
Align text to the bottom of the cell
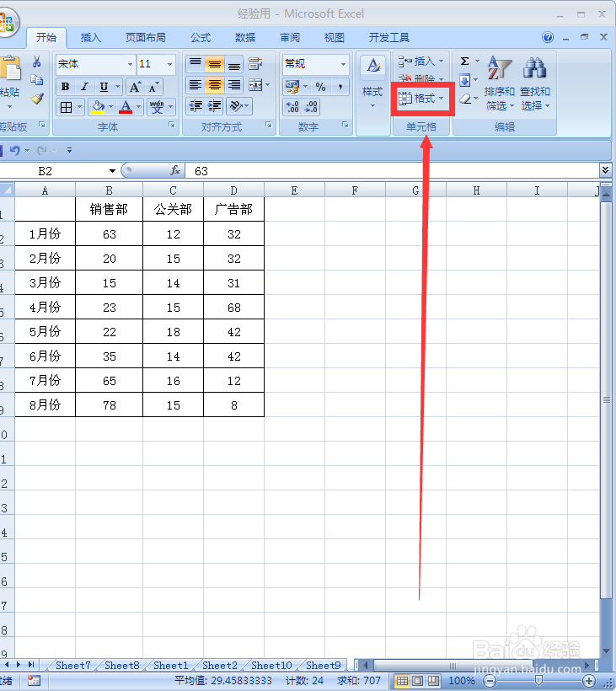pyautogui.click(x=234, y=63)
